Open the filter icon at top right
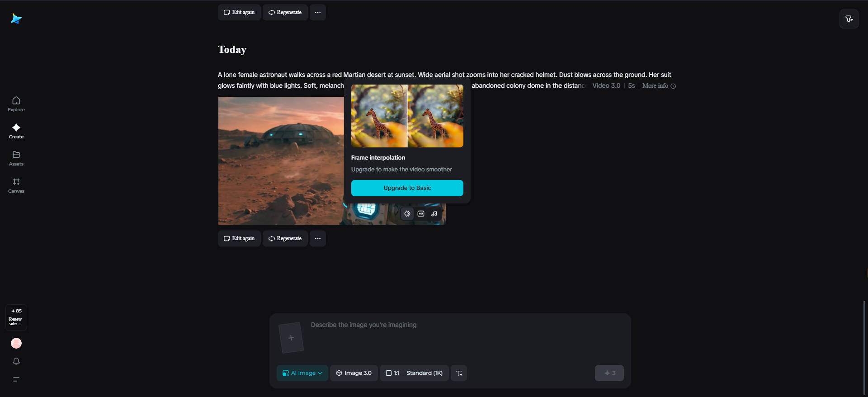868x397 pixels. tap(849, 19)
